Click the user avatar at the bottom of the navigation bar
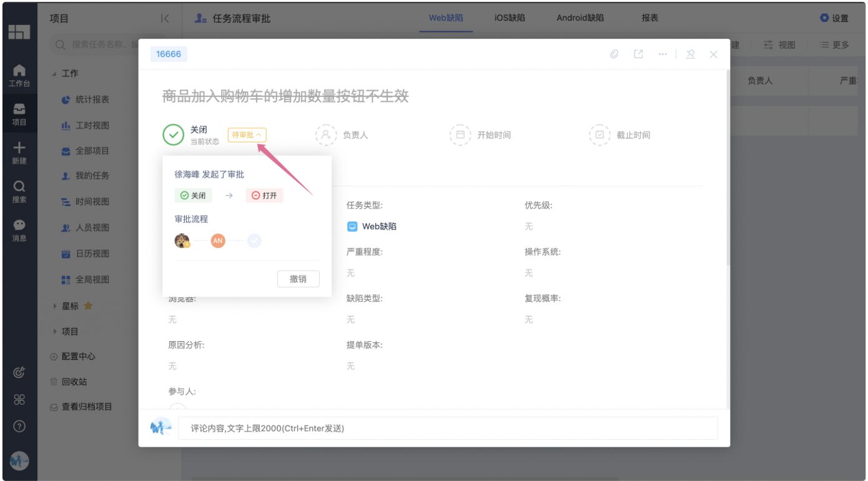This screenshot has width=868, height=481. [19, 461]
